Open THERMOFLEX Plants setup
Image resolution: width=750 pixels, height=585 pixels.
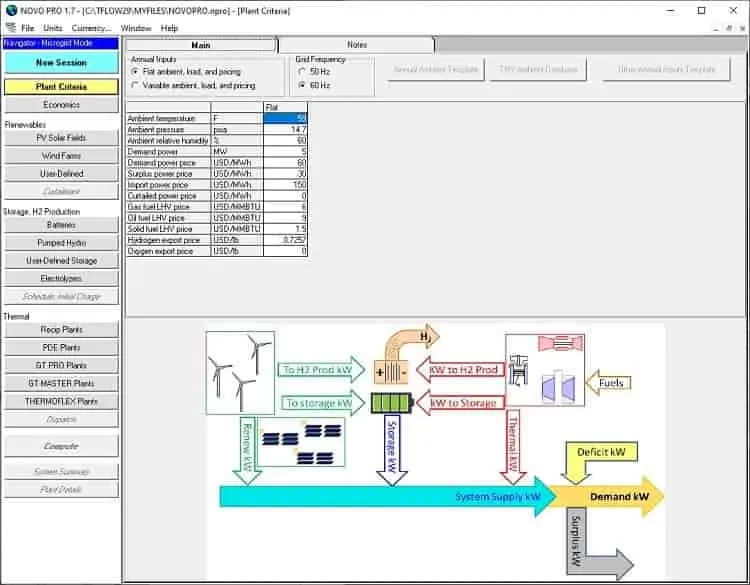(x=61, y=401)
